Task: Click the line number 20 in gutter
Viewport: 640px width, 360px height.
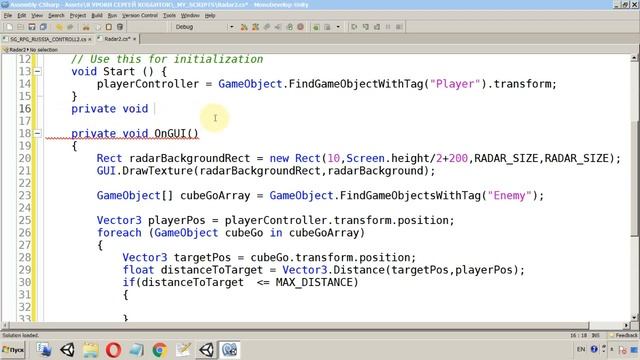Action: click(24, 158)
